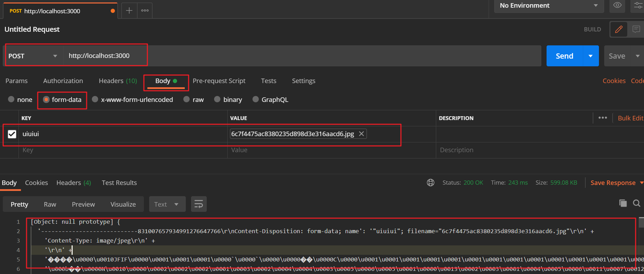The width and height of the screenshot is (644, 274).
Task: Click the 200 OK status text
Action: 473,183
